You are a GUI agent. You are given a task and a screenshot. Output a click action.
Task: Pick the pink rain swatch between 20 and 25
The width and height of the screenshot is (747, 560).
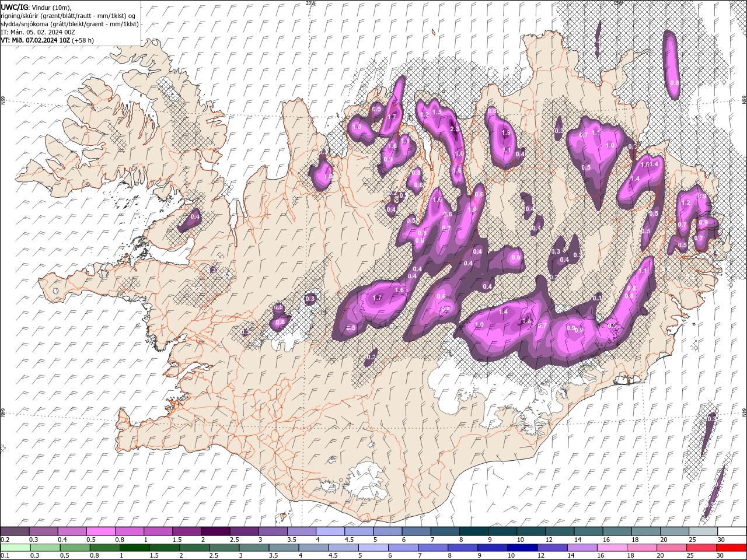tap(672, 548)
